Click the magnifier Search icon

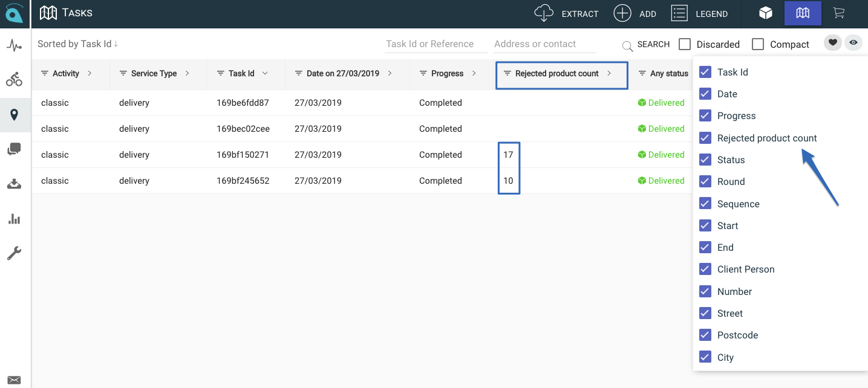tap(628, 45)
